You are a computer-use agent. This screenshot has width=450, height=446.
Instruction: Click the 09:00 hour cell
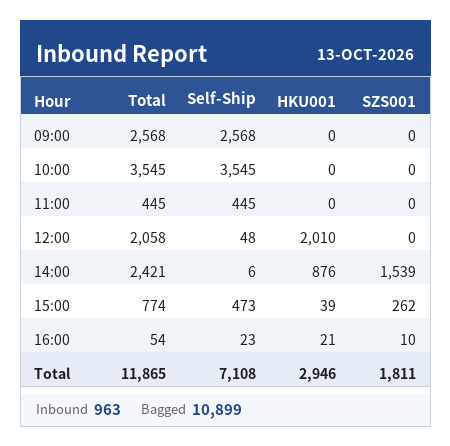point(52,136)
